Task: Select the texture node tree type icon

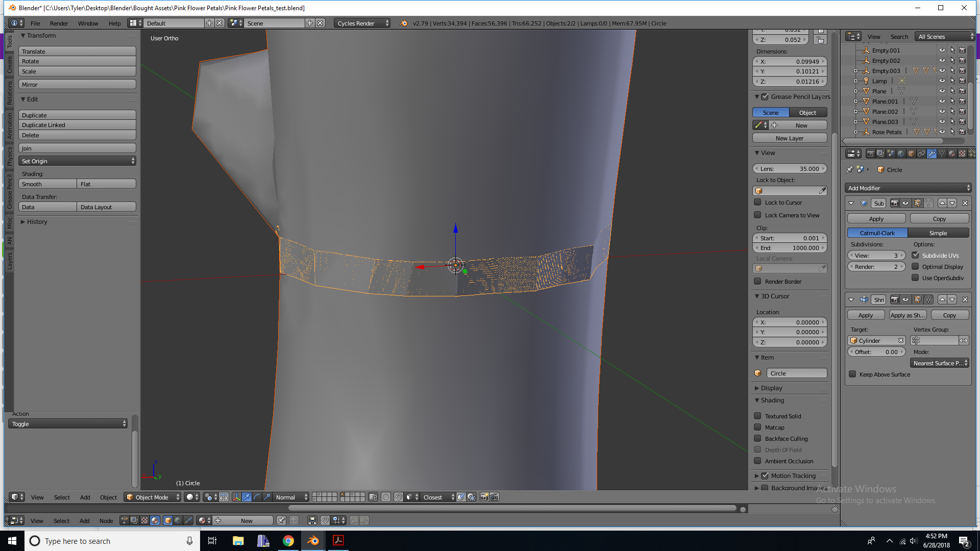Action: pyautogui.click(x=144, y=520)
